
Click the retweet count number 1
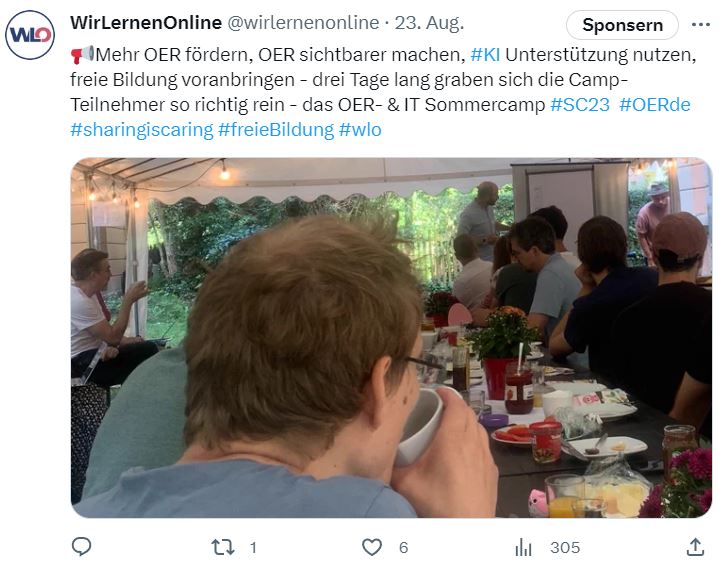(253, 547)
